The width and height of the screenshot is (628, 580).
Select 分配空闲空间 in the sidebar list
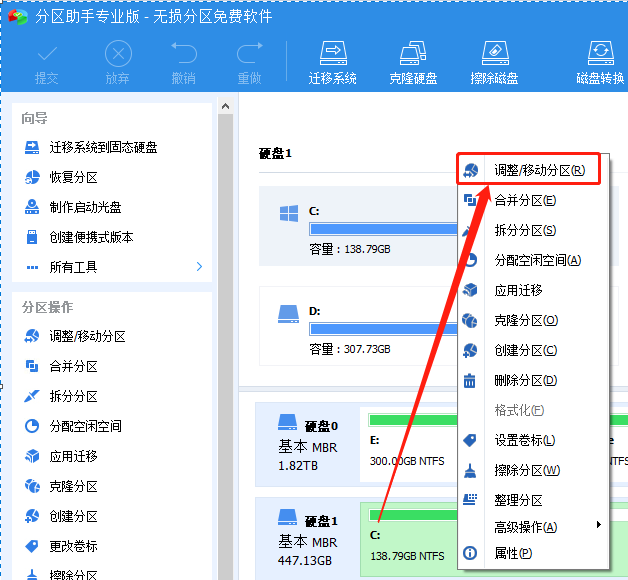[73, 426]
